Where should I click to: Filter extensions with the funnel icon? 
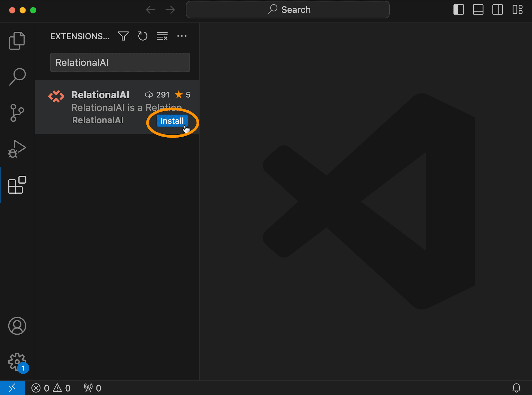pos(123,36)
